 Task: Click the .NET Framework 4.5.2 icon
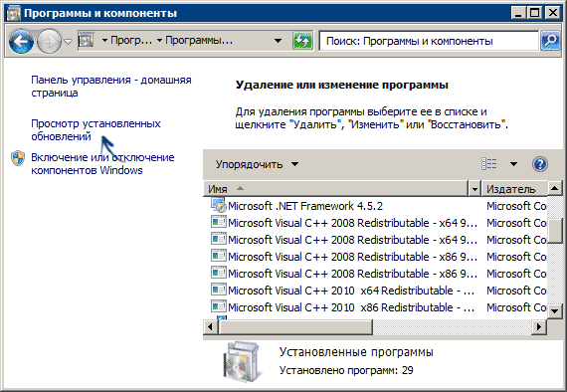[x=219, y=205]
